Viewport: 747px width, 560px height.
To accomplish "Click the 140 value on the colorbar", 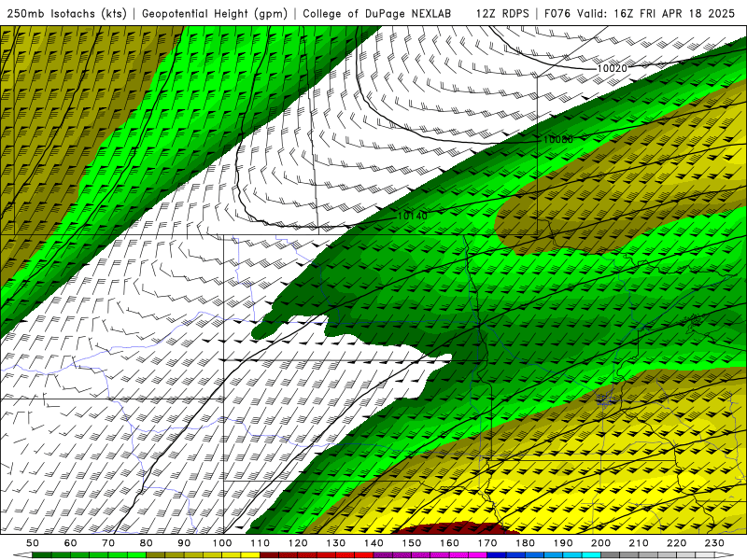I will click(x=374, y=543).
